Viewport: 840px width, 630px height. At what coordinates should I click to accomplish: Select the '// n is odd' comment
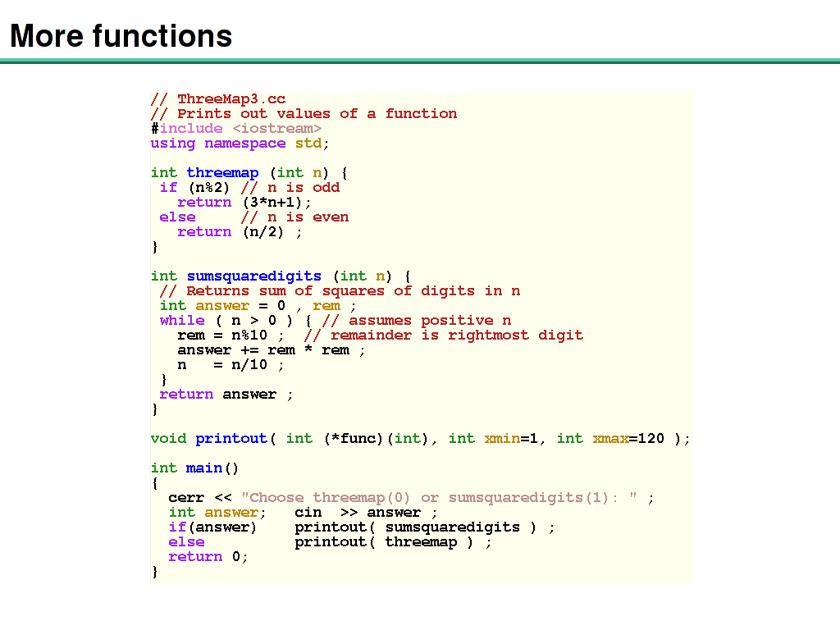point(290,188)
